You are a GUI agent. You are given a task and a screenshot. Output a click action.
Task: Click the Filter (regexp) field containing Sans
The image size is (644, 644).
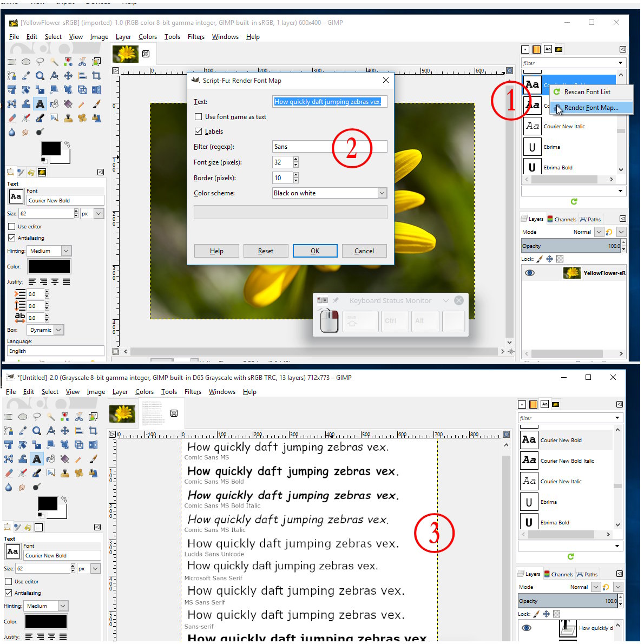pos(330,147)
